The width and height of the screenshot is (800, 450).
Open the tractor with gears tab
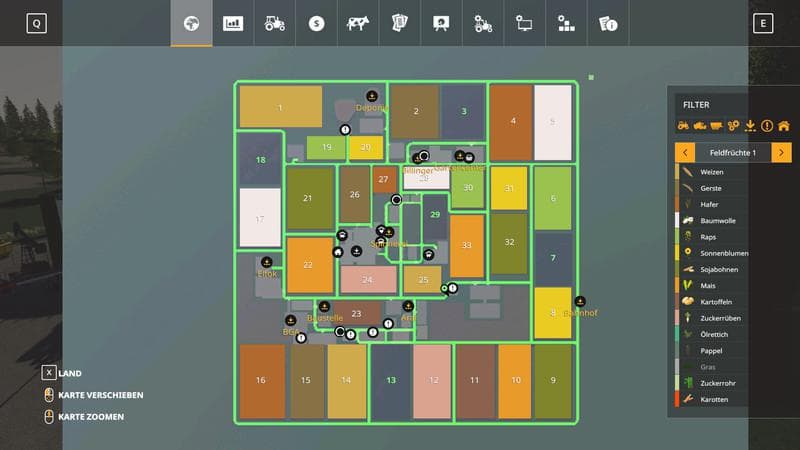(x=483, y=23)
